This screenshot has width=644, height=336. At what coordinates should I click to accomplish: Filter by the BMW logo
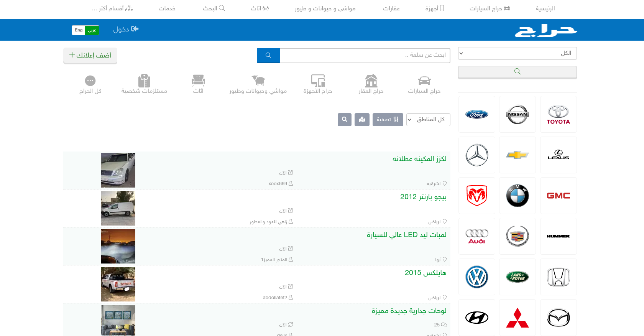point(517,196)
